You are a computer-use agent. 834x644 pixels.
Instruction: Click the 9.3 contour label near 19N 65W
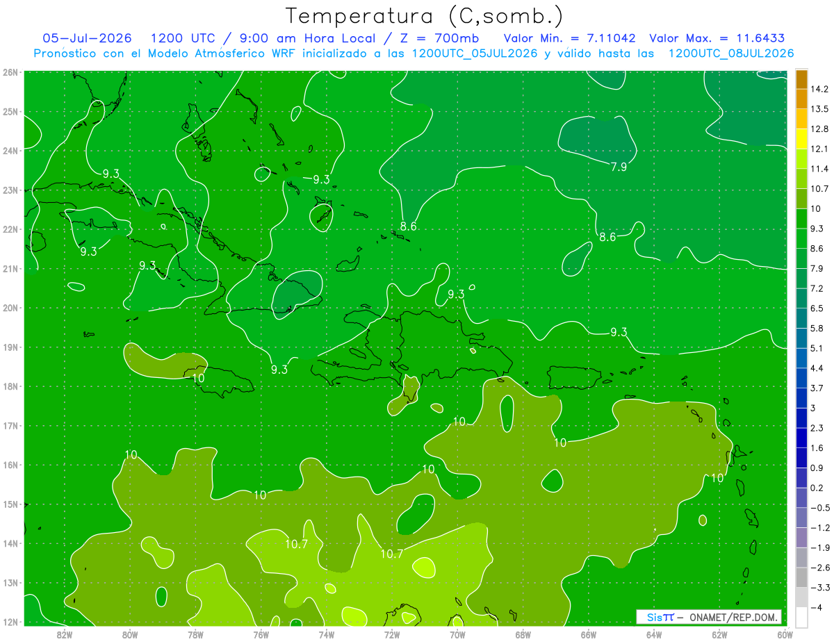(619, 331)
